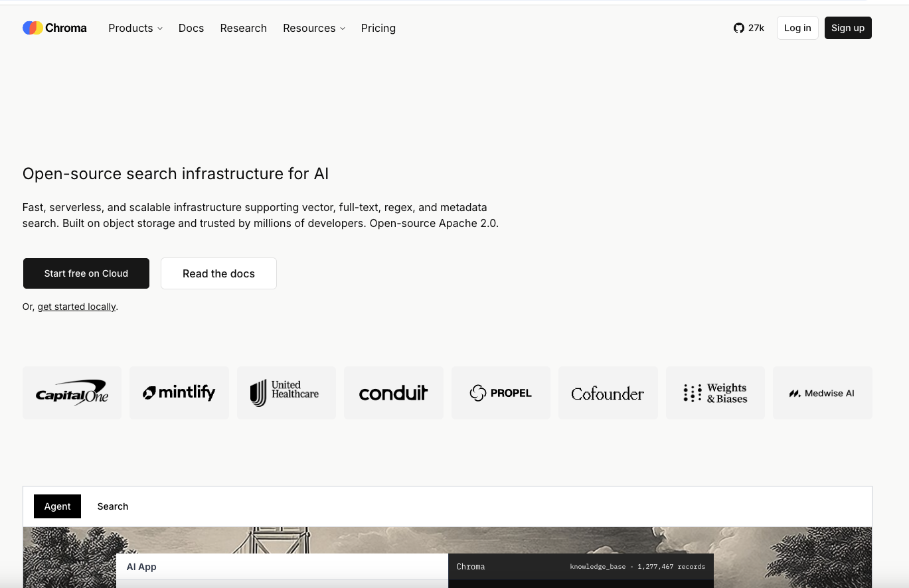Viewport: 909px width, 588px height.
Task: Click the Conduit logo tile
Action: click(394, 393)
